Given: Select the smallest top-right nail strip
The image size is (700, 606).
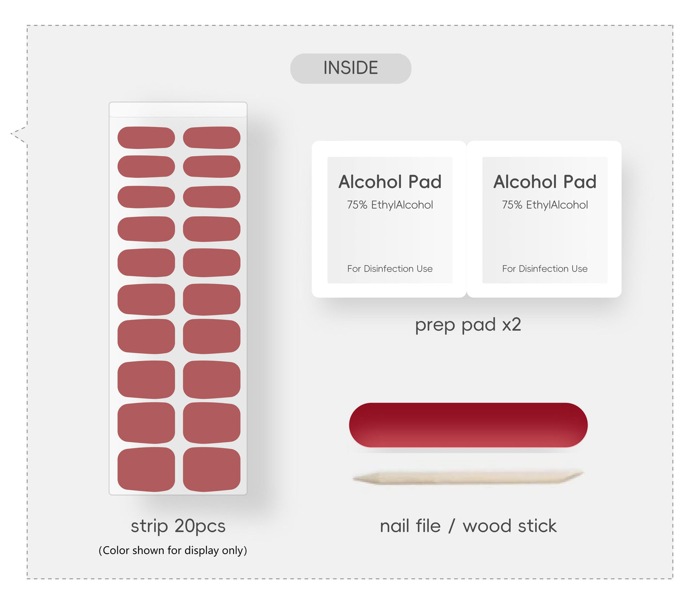Looking at the screenshot, I should 212,138.
